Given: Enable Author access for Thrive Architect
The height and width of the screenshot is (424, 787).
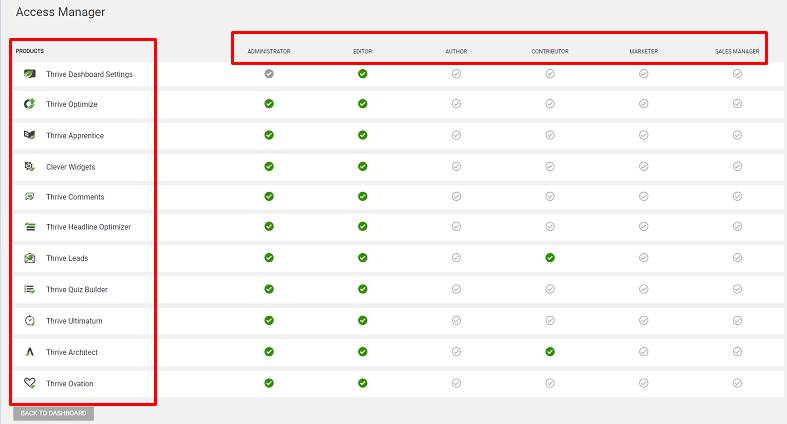Looking at the screenshot, I should point(456,352).
